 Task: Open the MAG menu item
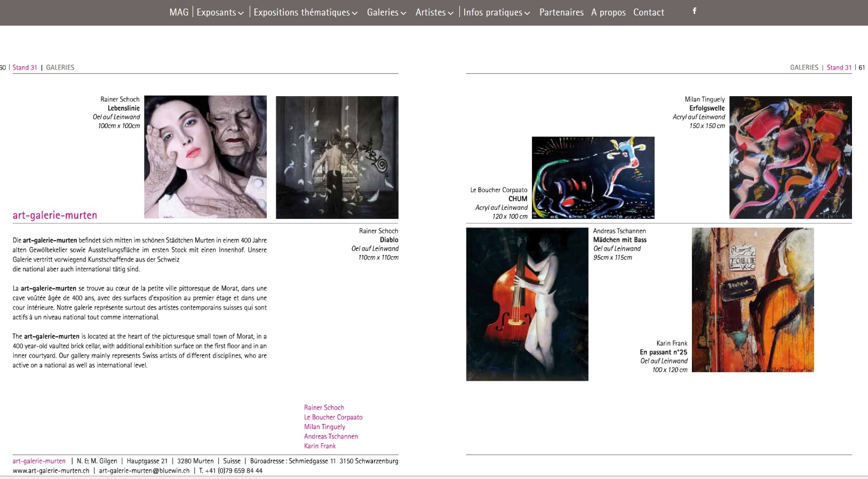179,12
